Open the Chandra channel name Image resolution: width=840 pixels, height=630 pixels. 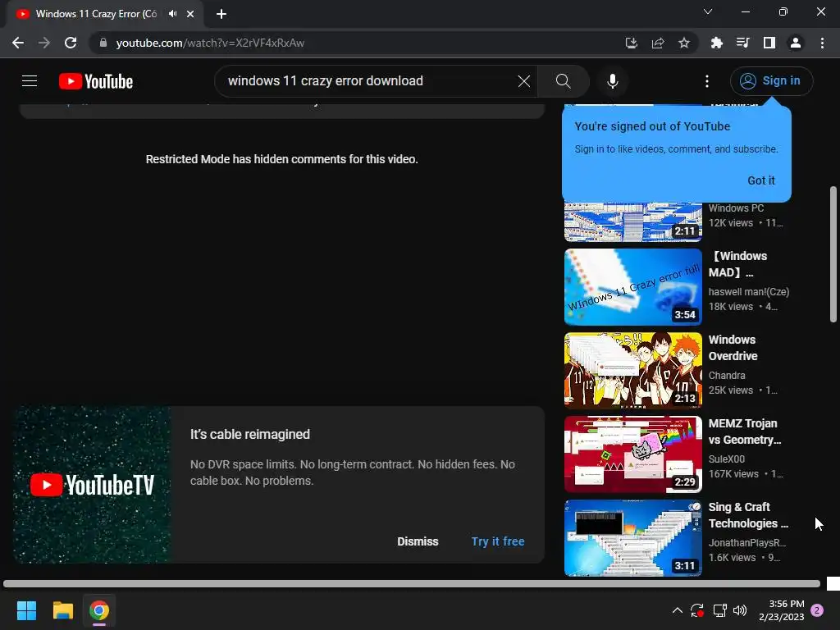[727, 376]
